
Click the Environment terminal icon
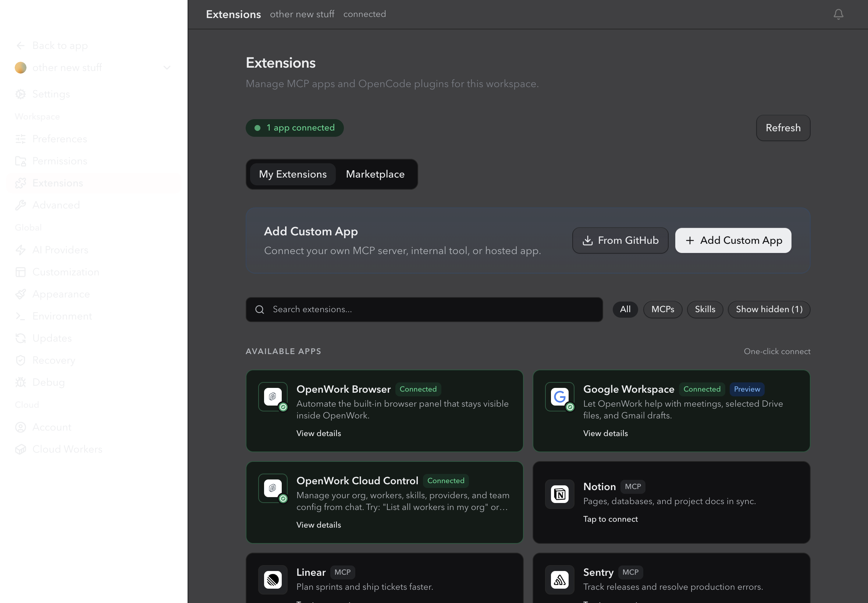point(20,316)
